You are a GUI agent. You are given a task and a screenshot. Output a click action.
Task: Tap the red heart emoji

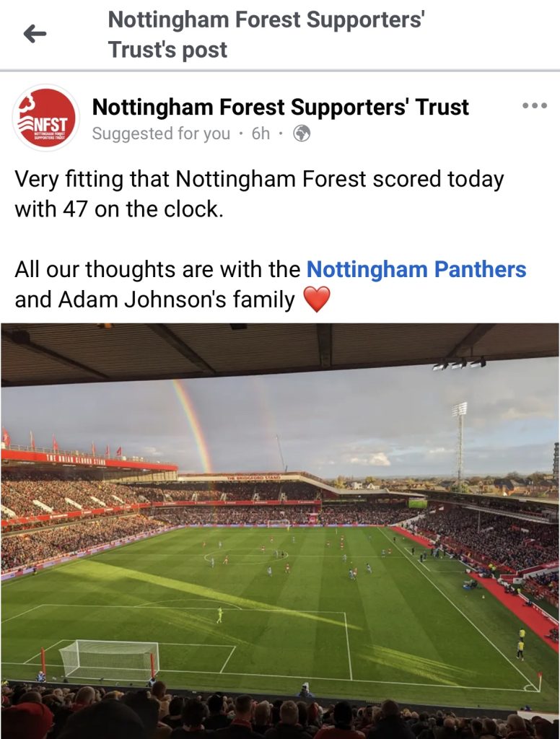317,299
